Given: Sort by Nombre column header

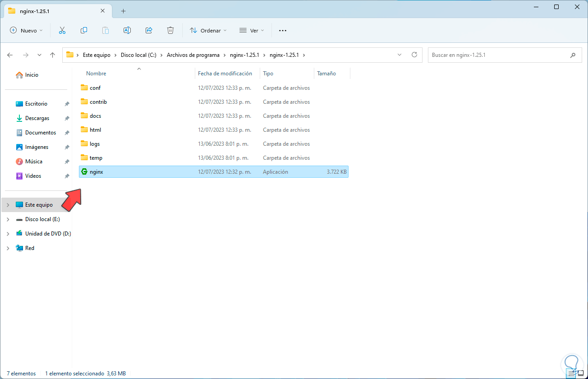Looking at the screenshot, I should coord(96,74).
